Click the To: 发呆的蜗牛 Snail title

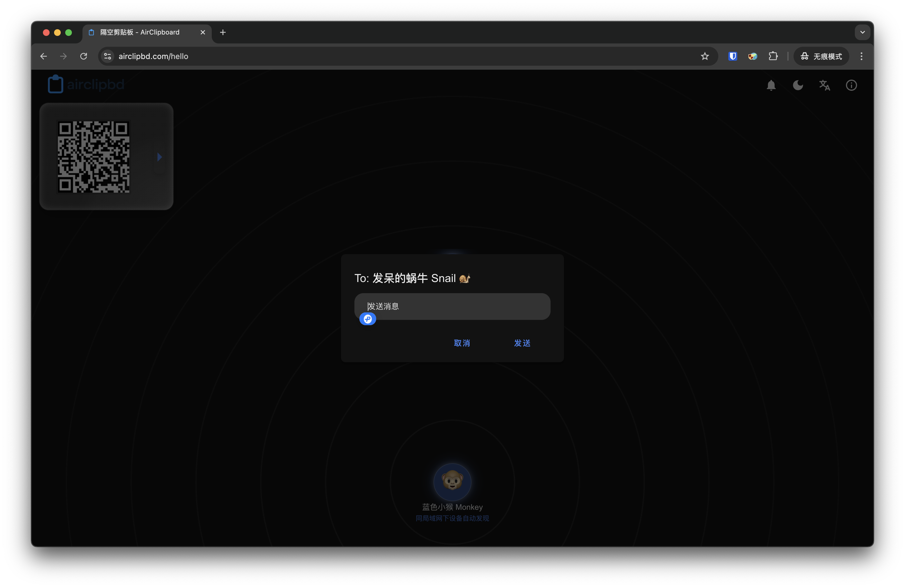412,278
